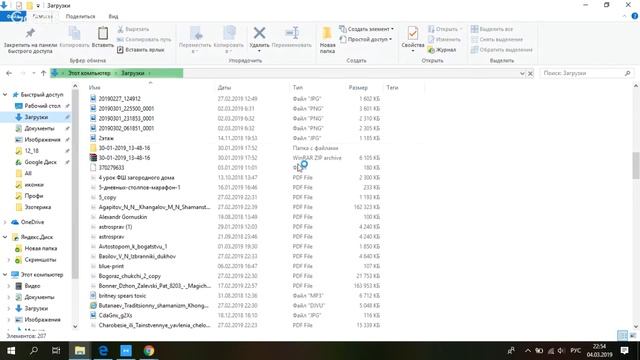Select the 30-01-2019_13-48-16 WinRAR ZIP archive

tap(124, 158)
